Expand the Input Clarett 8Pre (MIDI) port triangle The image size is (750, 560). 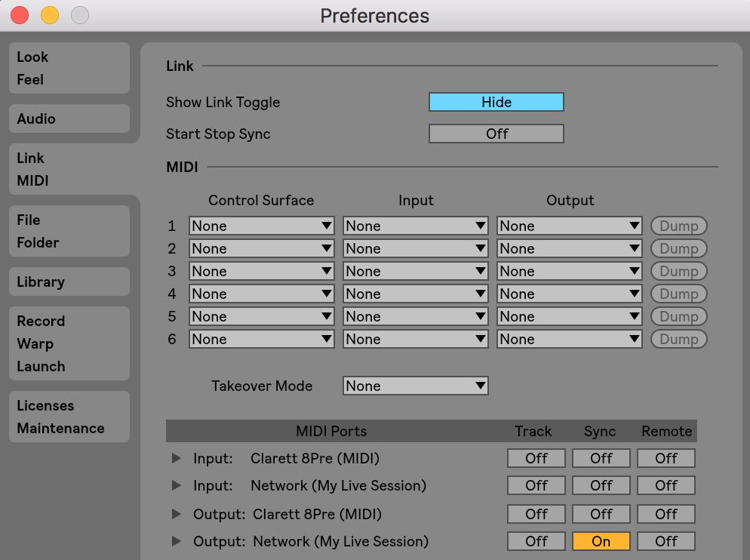click(177, 458)
